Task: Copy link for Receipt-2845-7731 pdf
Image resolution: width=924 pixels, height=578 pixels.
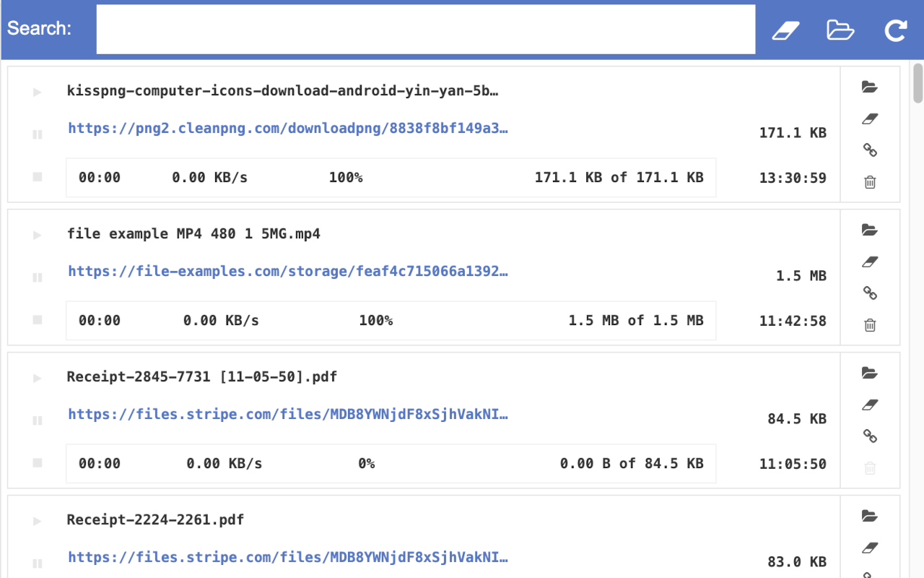Action: point(870,436)
